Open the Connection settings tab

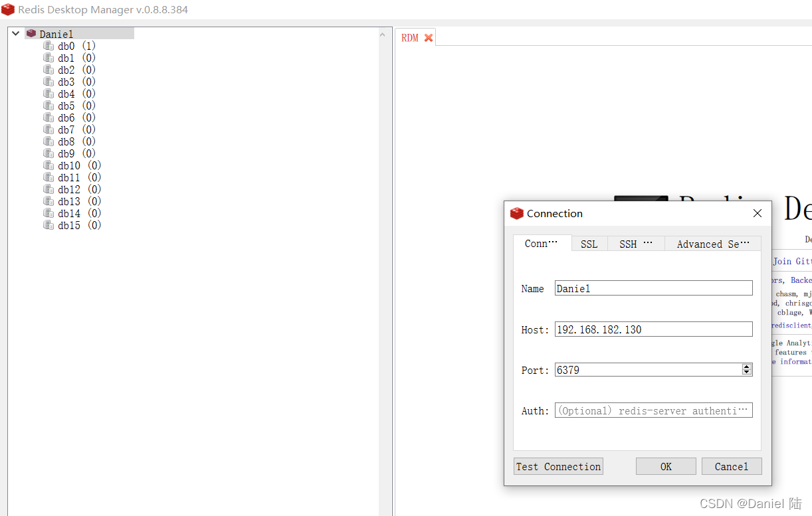[542, 243]
